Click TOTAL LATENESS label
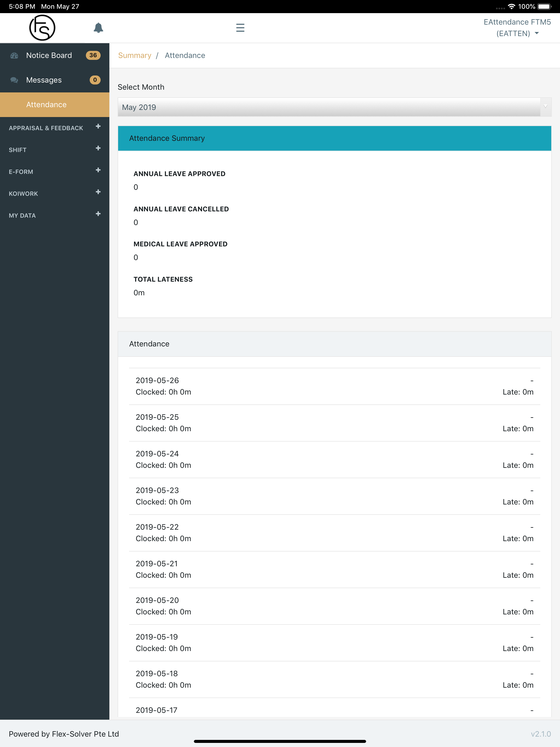 (163, 279)
